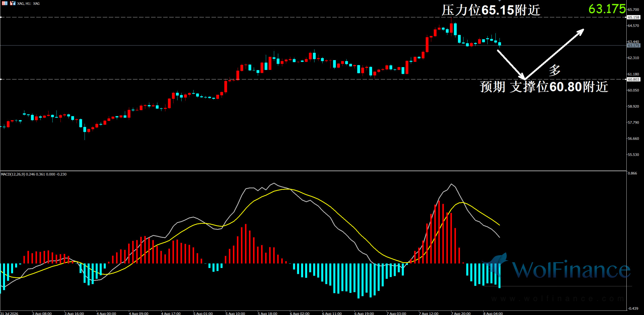Click the "7 Aug 20:00" time label
This screenshot has width=644, height=315.
(x=461, y=313)
